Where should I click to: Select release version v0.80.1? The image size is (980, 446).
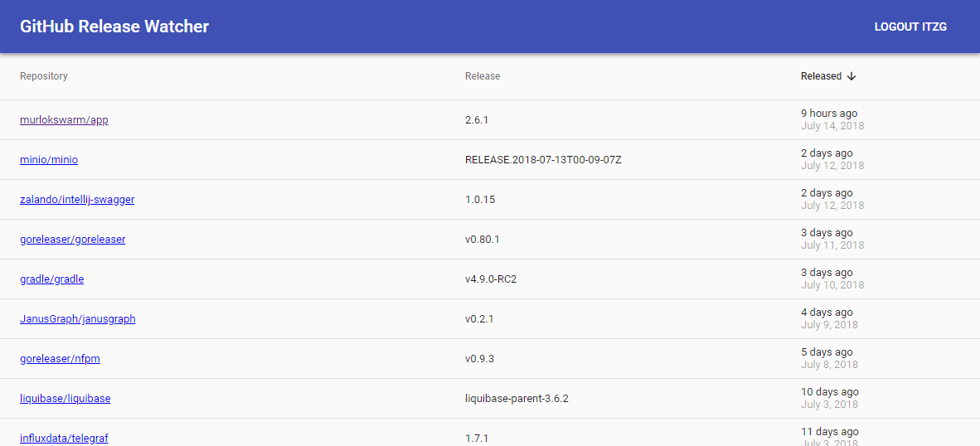pos(482,240)
